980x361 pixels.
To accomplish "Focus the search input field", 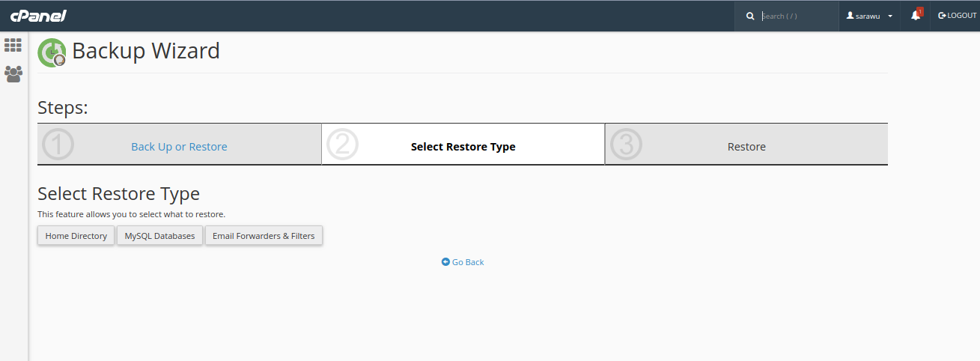I will click(795, 16).
